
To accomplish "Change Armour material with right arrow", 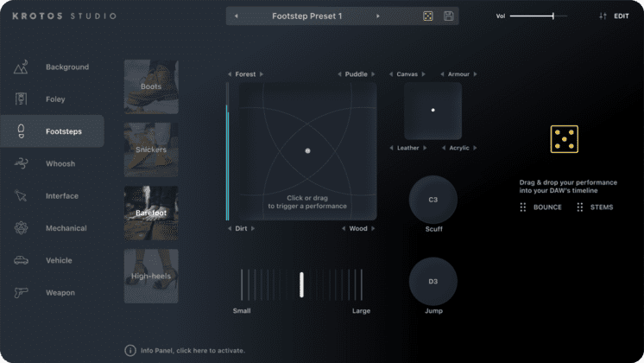I will tap(476, 74).
